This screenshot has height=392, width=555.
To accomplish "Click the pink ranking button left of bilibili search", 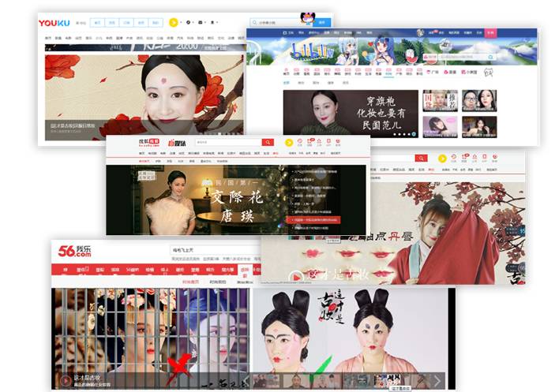I will coord(430,57).
